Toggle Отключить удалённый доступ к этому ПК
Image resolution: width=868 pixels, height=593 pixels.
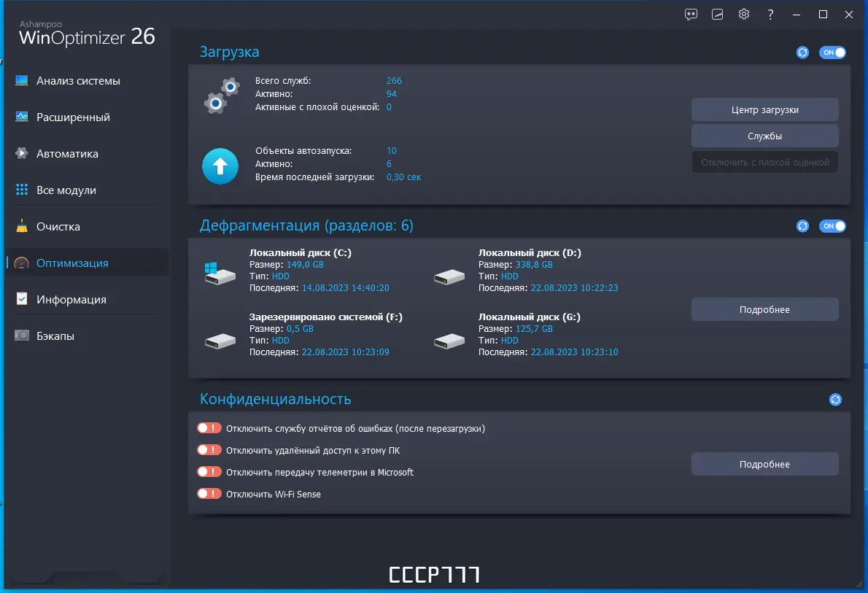click(x=209, y=450)
